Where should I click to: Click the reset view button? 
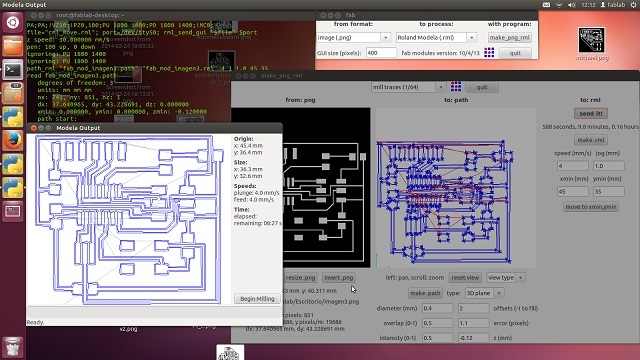tap(465, 278)
